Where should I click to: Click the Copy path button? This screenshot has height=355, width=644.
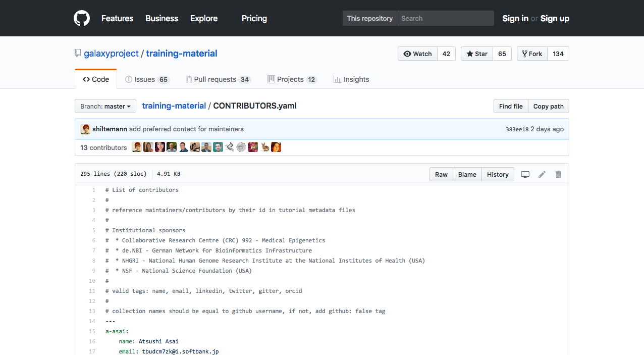[549, 106]
